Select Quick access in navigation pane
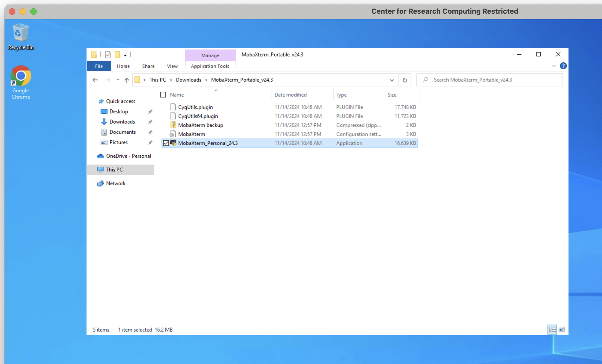 [x=120, y=101]
